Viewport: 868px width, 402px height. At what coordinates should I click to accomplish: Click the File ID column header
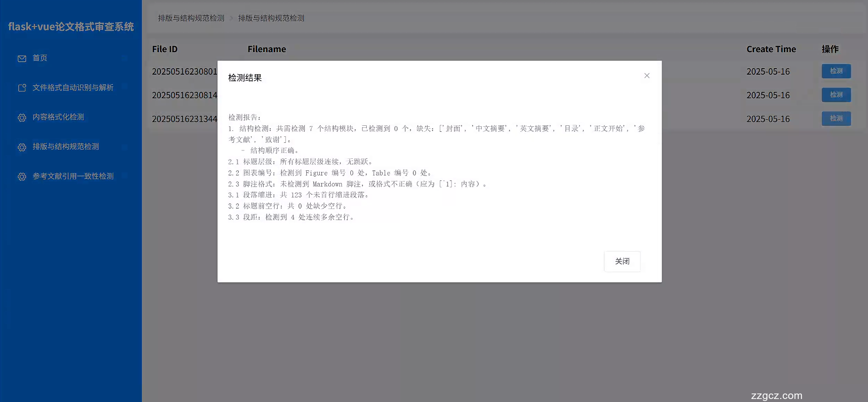pos(165,49)
